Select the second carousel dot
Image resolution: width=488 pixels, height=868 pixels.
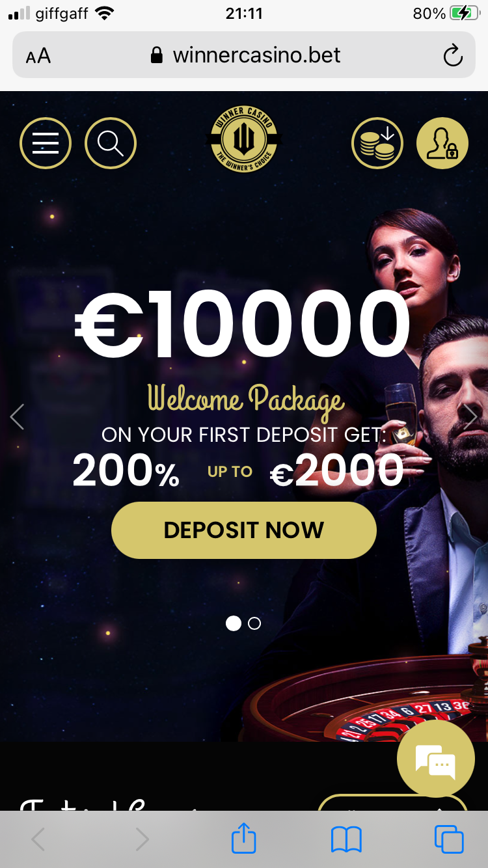254,623
